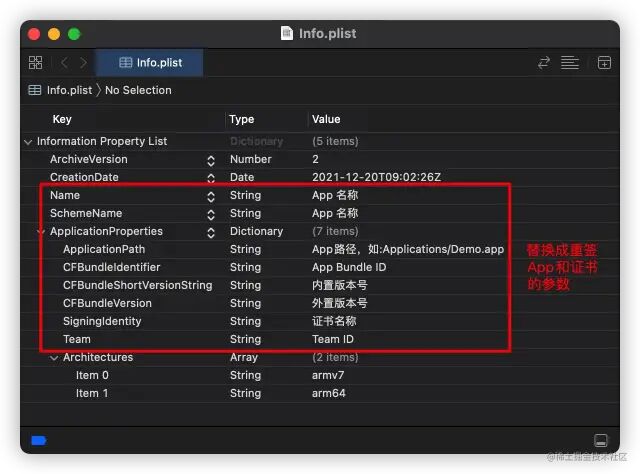The width and height of the screenshot is (640, 474).
Task: Select the SchemeName key
Action: click(86, 213)
